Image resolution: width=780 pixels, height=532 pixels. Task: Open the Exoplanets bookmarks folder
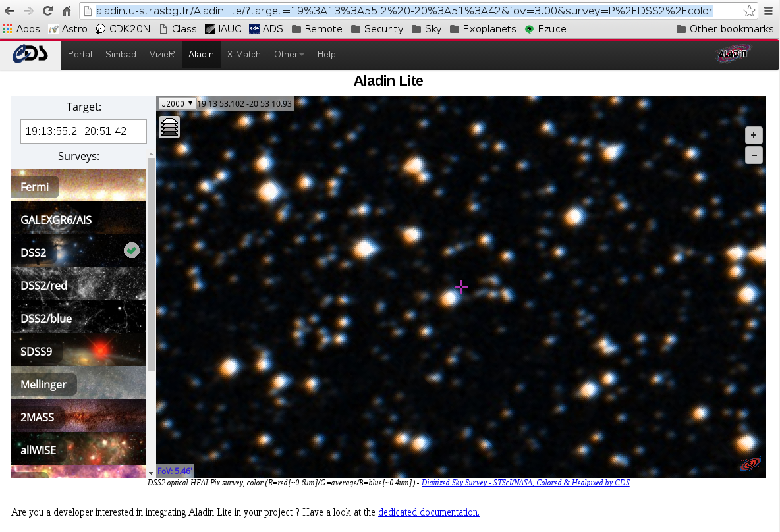pos(483,29)
